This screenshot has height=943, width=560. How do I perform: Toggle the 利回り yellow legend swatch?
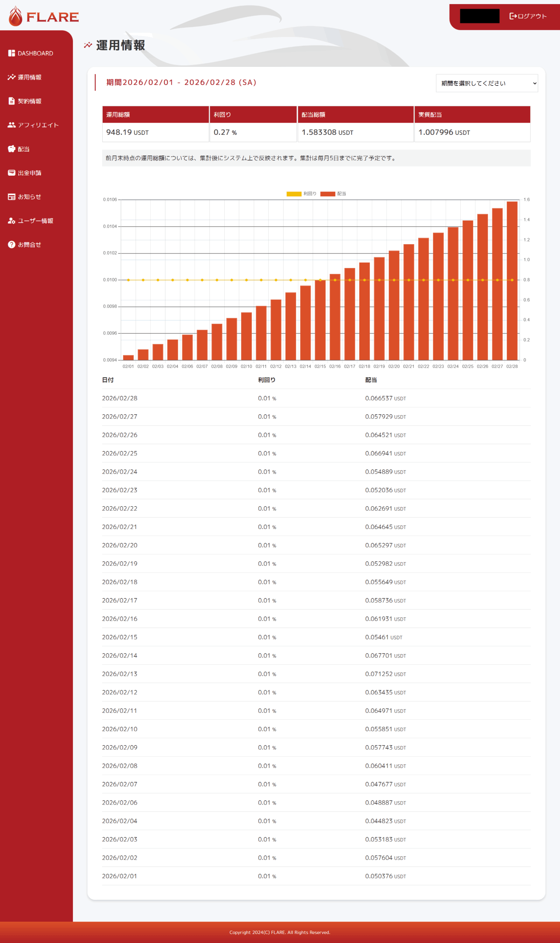point(293,194)
